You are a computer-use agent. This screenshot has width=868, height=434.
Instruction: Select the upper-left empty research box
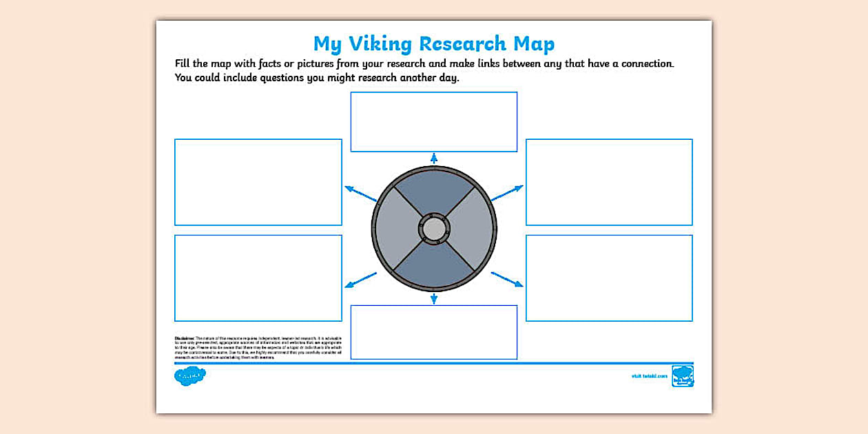(x=258, y=182)
